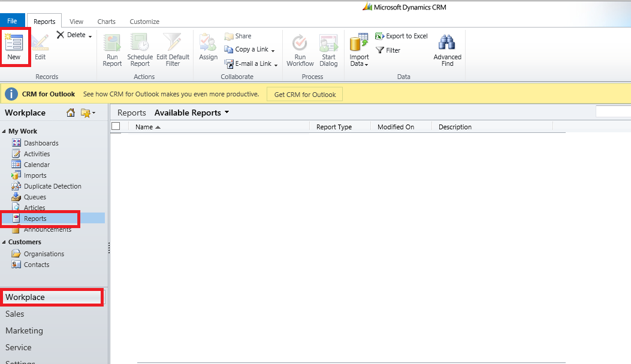Collapse the My Work section
This screenshot has height=364, width=631.
(4, 132)
